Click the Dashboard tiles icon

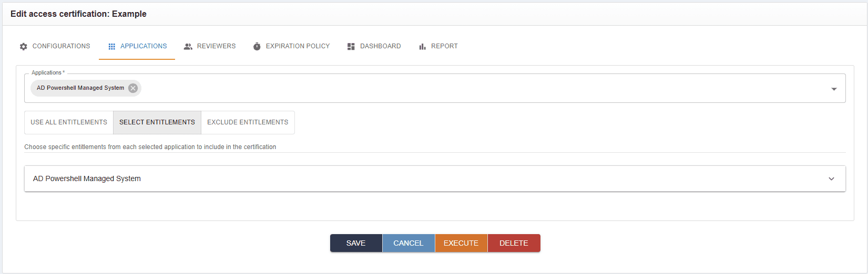coord(351,47)
